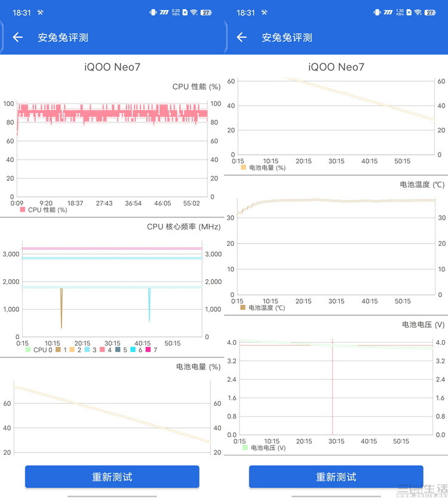
Task: Tap the SIM X icon in left status bar
Action: tap(185, 13)
